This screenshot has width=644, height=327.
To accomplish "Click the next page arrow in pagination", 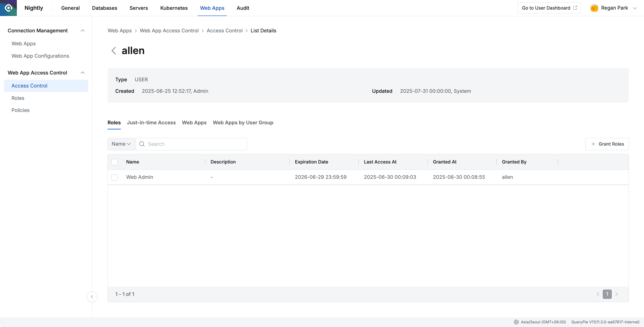I will [x=617, y=294].
